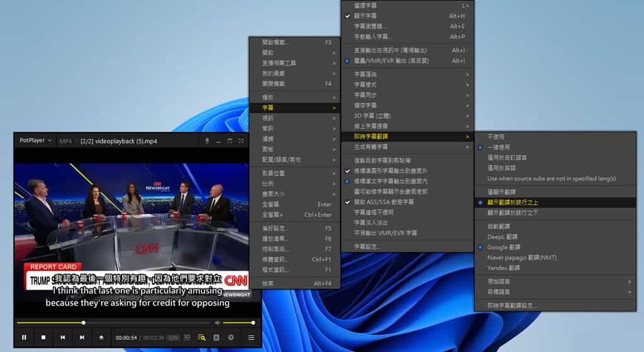Stop the video with the square button

(x=43, y=338)
